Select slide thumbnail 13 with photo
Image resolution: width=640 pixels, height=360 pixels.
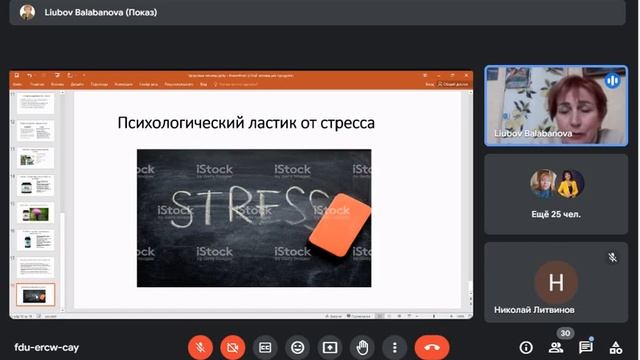[x=36, y=158]
